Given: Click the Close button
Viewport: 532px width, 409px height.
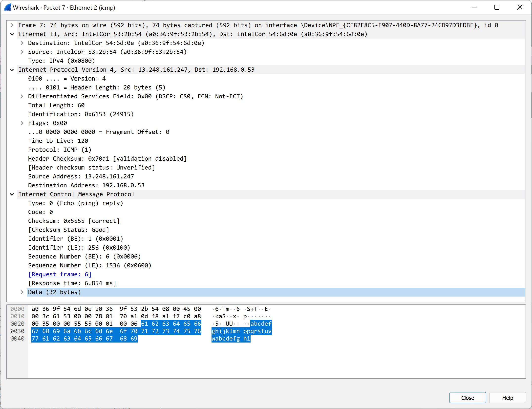Looking at the screenshot, I should click(467, 398).
